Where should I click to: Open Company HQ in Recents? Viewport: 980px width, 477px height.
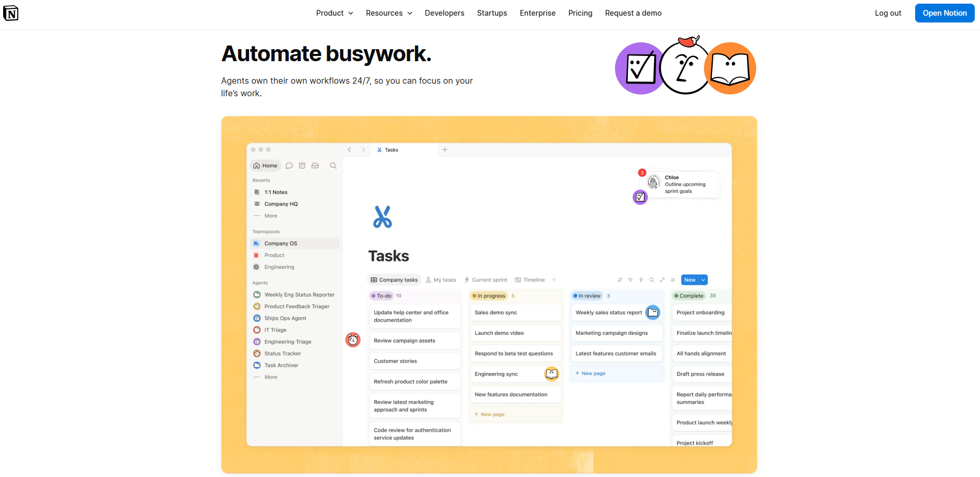pos(281,204)
